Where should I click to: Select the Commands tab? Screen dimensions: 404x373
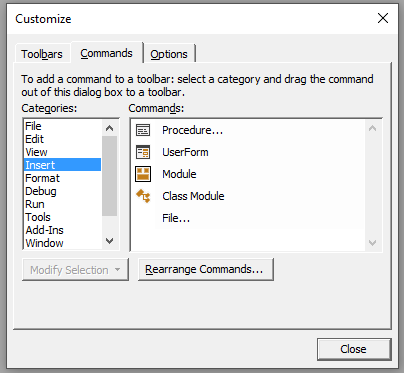point(107,53)
